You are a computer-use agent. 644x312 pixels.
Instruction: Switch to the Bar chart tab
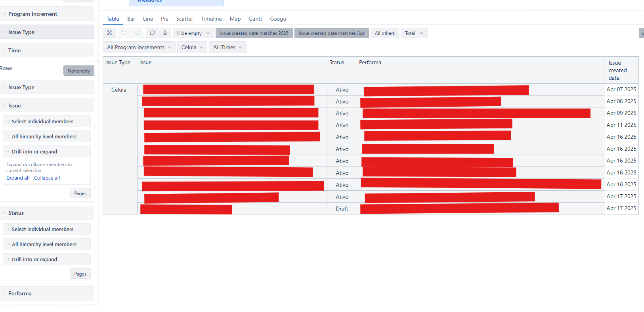click(131, 19)
